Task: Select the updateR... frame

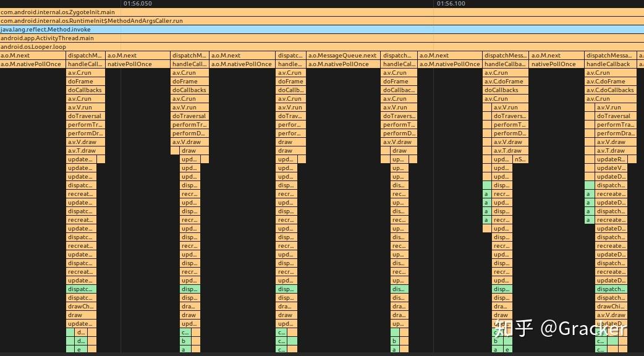Action: click(611, 159)
